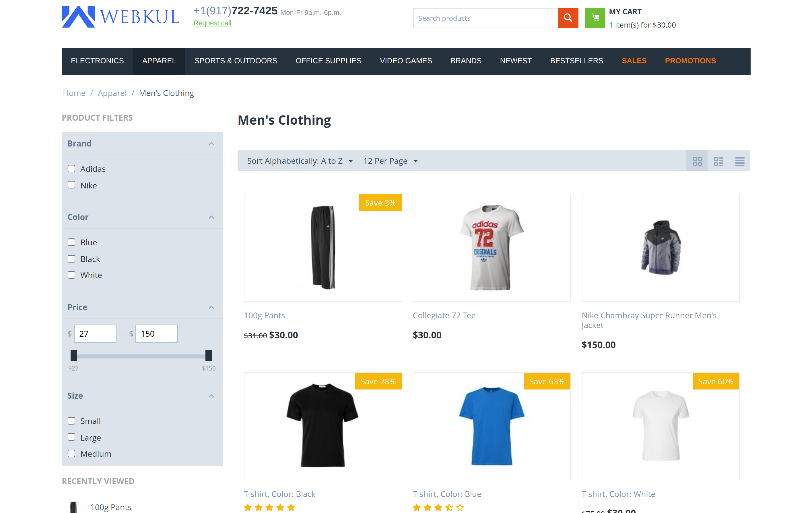Open the Sort Alphabetically dropdown
Image resolution: width=812 pixels, height=513 pixels.
click(x=300, y=161)
